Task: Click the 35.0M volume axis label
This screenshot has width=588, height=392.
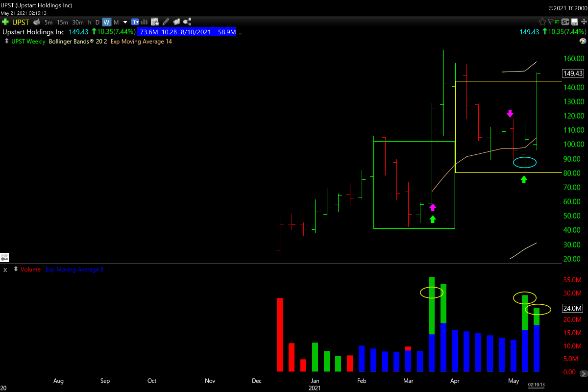Action: coord(572,280)
